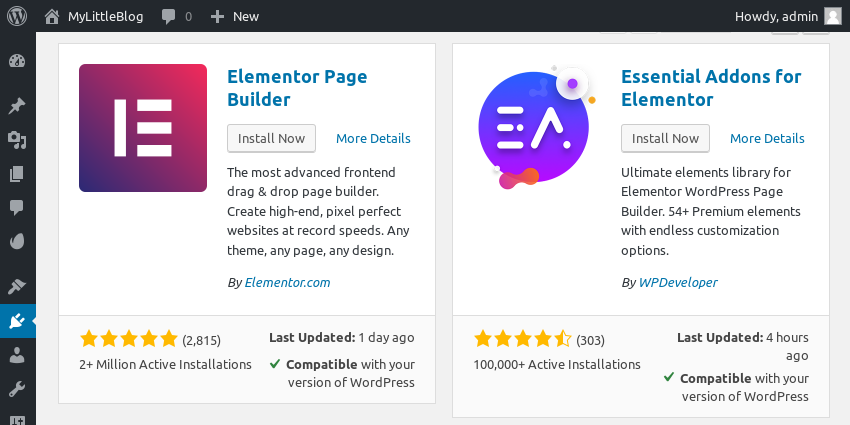Open the comments bubble in the admin bar
850x425 pixels.
click(x=177, y=16)
